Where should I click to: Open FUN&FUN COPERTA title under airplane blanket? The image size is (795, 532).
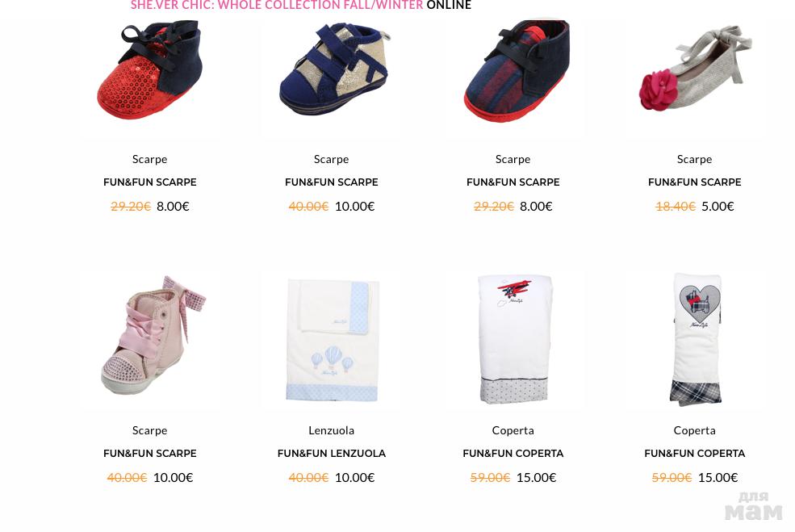[513, 454]
